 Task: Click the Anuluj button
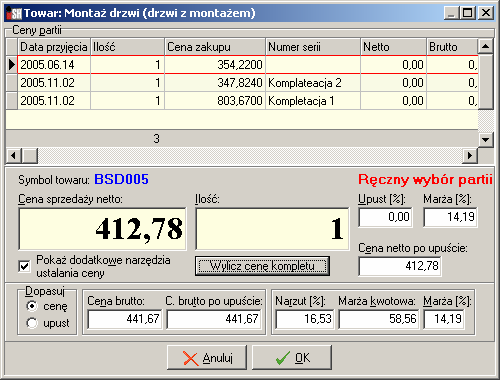pos(207,358)
